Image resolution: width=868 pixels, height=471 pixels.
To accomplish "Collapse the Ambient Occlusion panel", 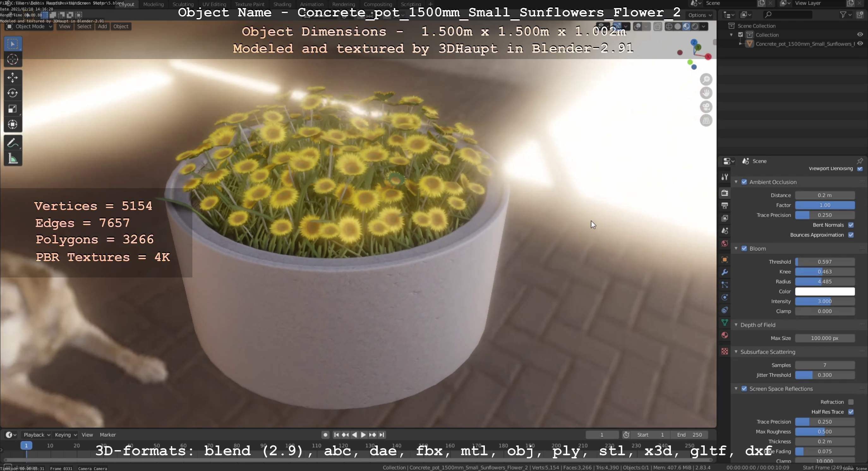I will coord(736,182).
